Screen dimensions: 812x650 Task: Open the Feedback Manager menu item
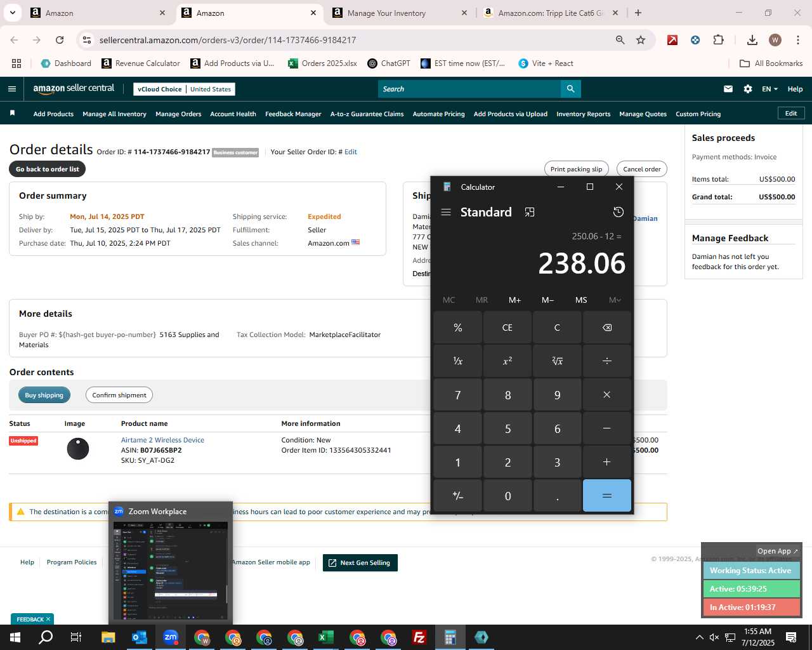pyautogui.click(x=293, y=114)
